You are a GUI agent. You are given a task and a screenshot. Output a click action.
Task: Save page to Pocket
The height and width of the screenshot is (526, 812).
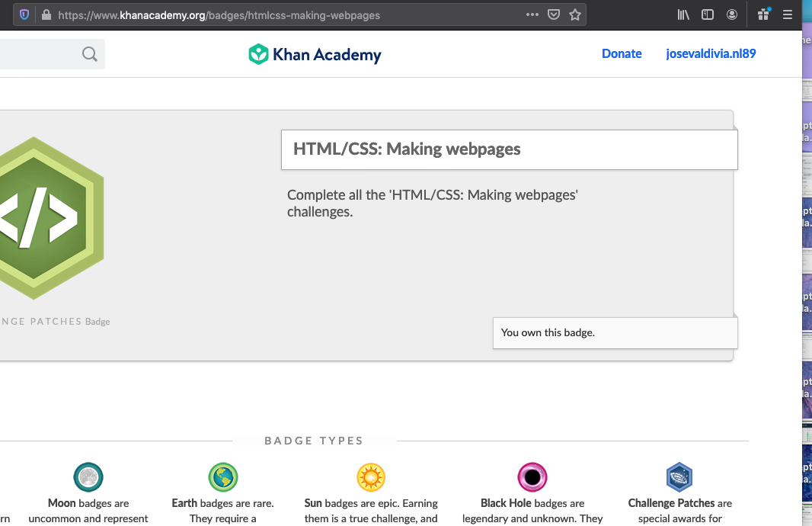554,14
